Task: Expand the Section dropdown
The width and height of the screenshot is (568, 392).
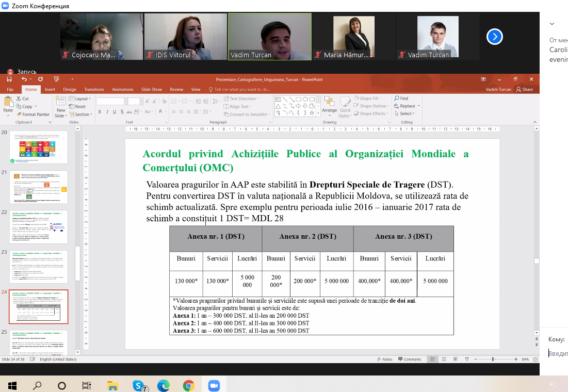Action: 80,115
